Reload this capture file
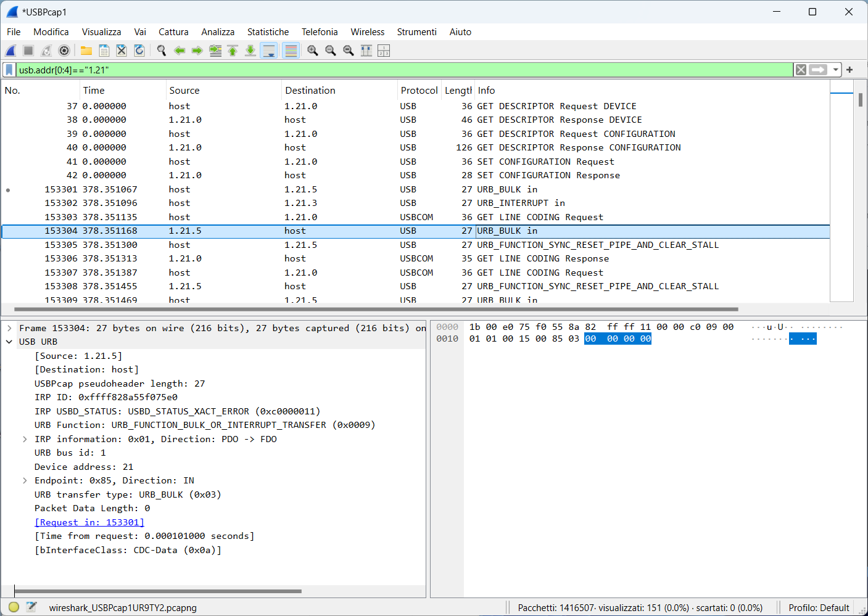 (x=139, y=50)
